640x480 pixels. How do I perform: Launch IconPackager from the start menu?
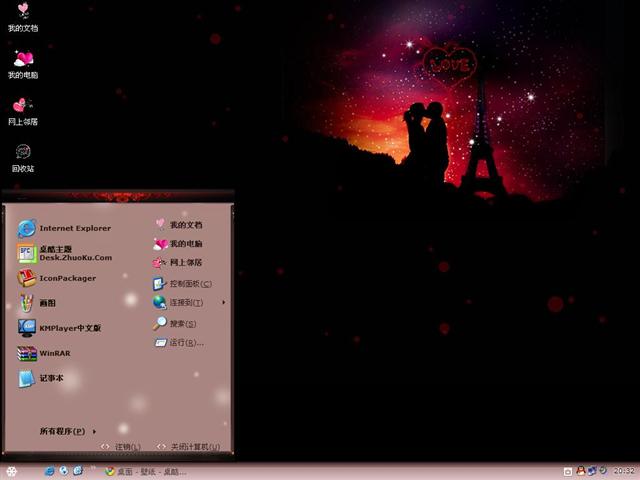tap(57, 278)
